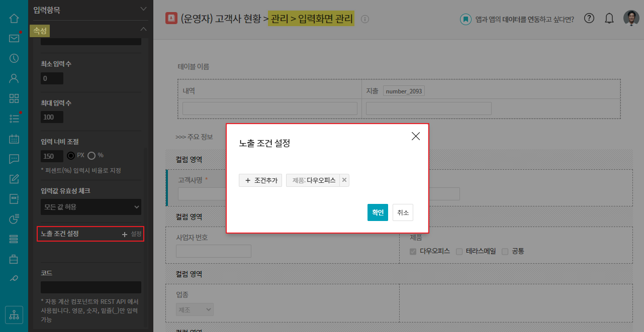Viewport: 644px width, 332px height.
Task: Open the 업종 dropdown showing 제조
Action: pos(195,309)
